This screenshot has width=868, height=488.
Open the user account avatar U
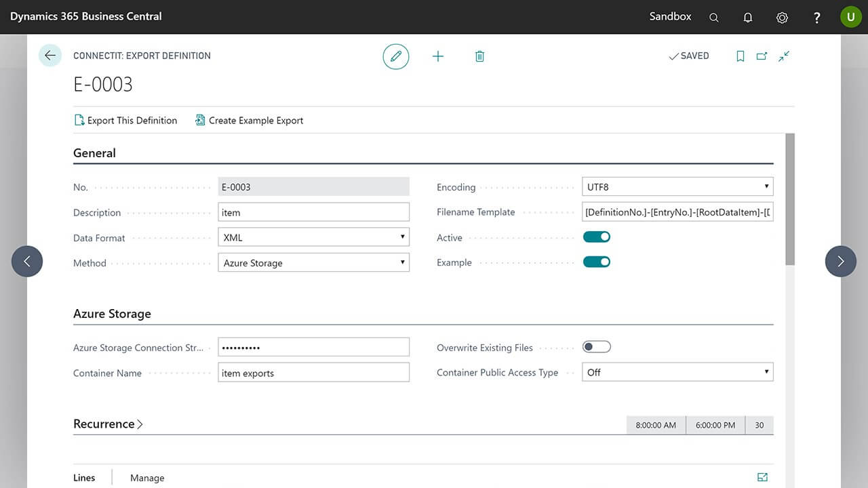click(851, 17)
